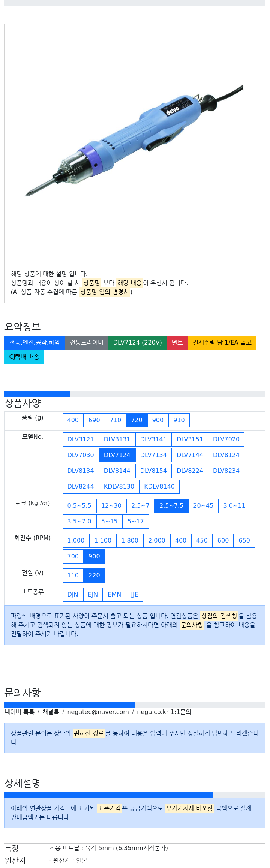This screenshot has height=868, width=270.
Task: Select the 720 weight option
Action: [136, 420]
